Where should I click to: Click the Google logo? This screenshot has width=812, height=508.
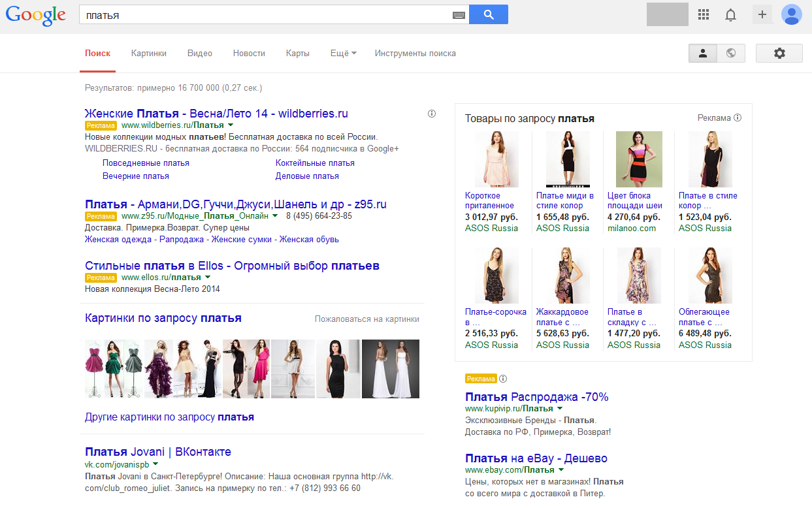pyautogui.click(x=36, y=16)
